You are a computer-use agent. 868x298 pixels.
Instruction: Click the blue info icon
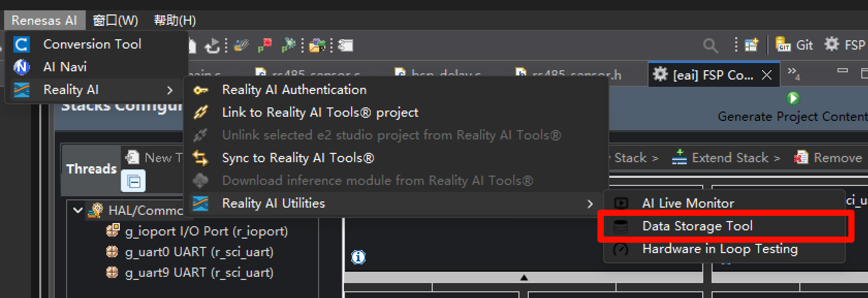358,257
